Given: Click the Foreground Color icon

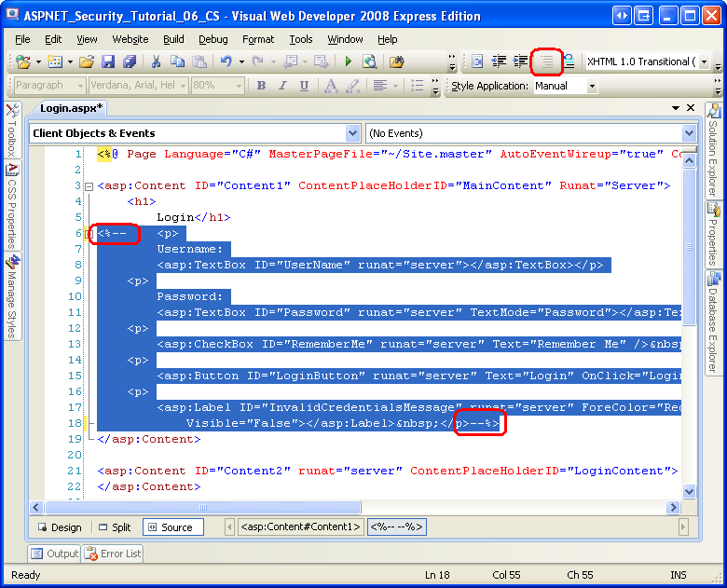Looking at the screenshot, I should (331, 86).
